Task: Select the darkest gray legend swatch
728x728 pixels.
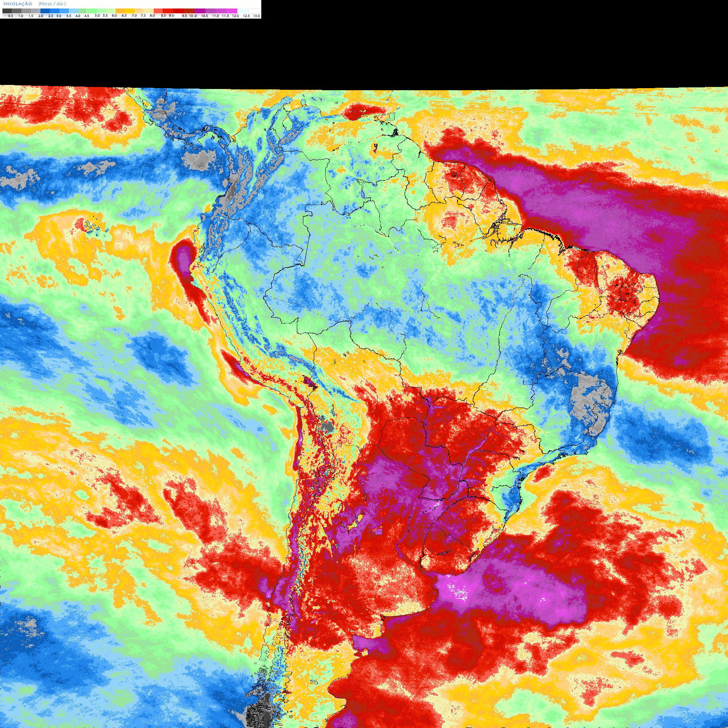Action: (7, 11)
